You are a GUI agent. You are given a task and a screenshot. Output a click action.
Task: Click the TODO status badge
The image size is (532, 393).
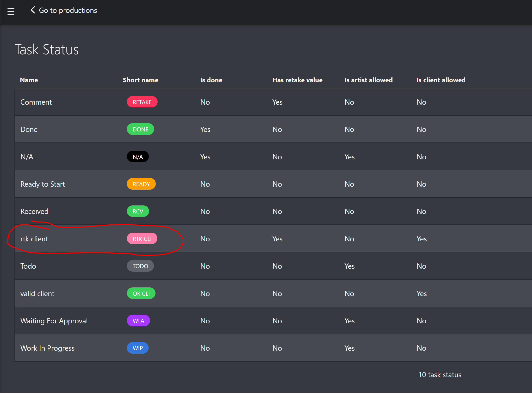140,266
